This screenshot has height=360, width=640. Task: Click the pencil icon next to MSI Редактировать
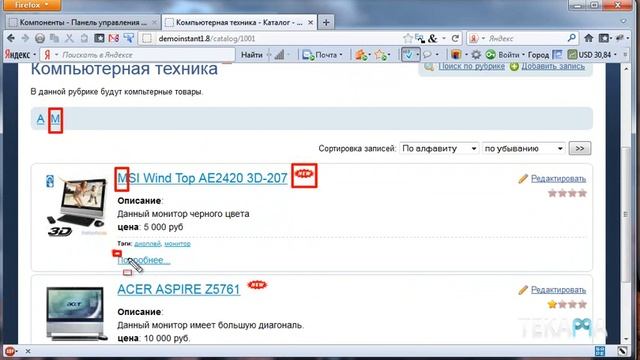[523, 178]
